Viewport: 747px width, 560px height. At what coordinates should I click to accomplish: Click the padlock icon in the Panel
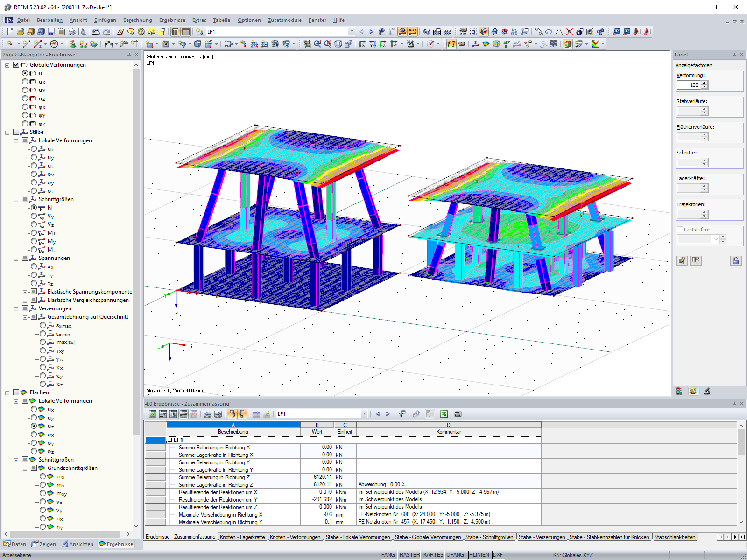[x=736, y=260]
